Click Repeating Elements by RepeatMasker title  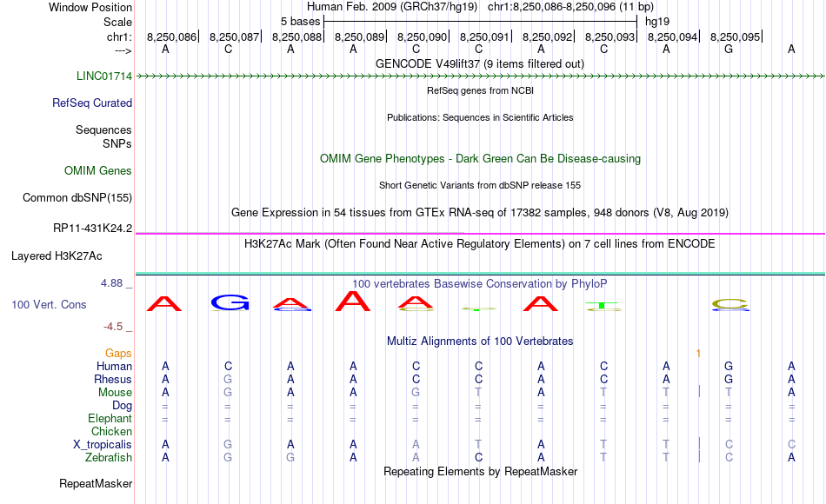point(480,471)
